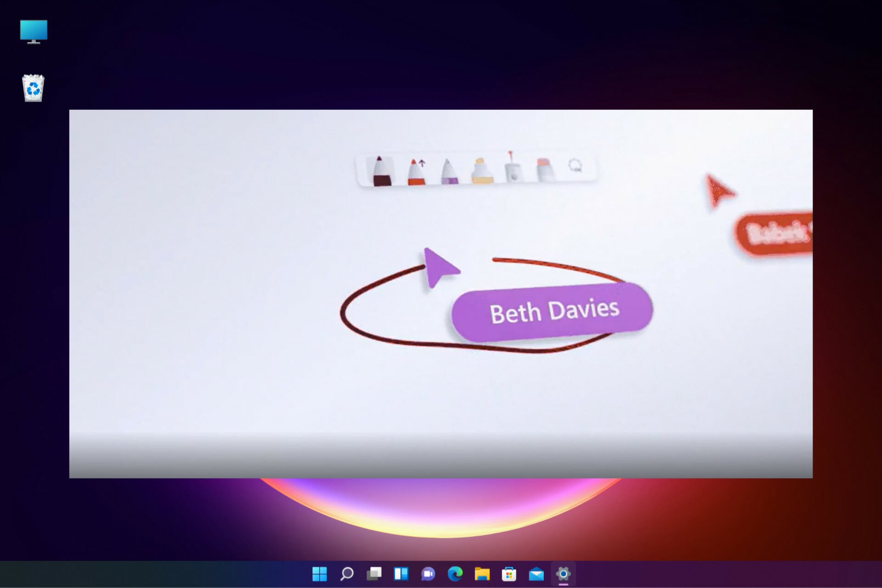882x588 pixels.
Task: Select the red arrow pen tool
Action: [417, 172]
